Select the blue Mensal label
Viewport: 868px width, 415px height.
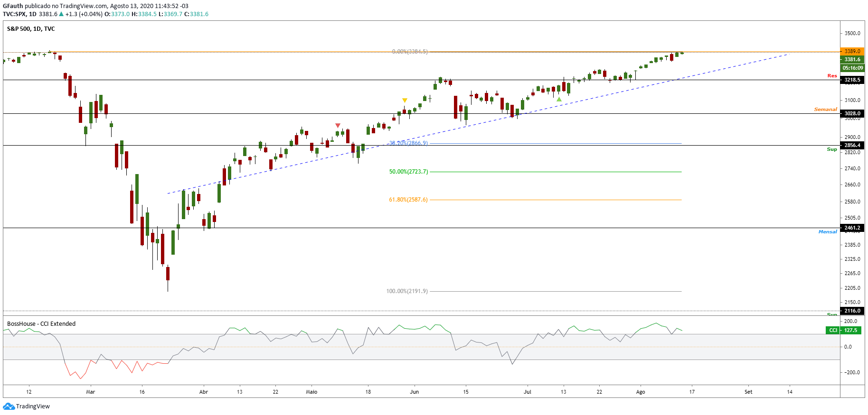coord(828,232)
